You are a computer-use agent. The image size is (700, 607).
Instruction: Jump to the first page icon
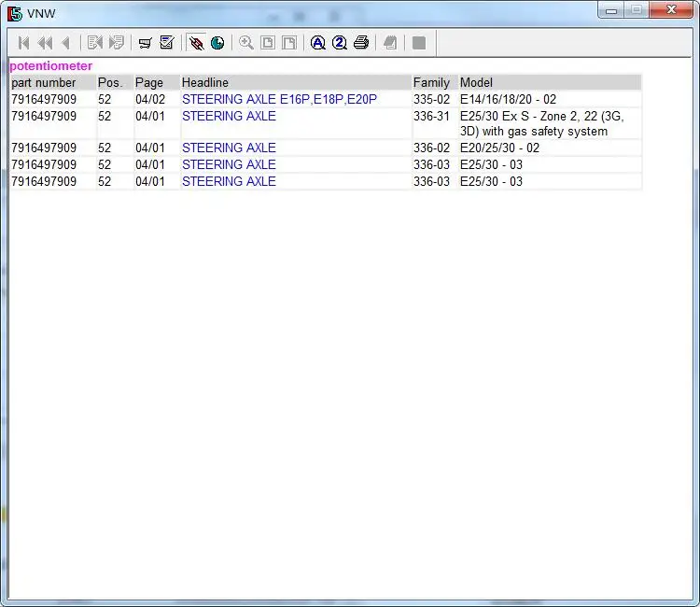pyautogui.click(x=23, y=43)
